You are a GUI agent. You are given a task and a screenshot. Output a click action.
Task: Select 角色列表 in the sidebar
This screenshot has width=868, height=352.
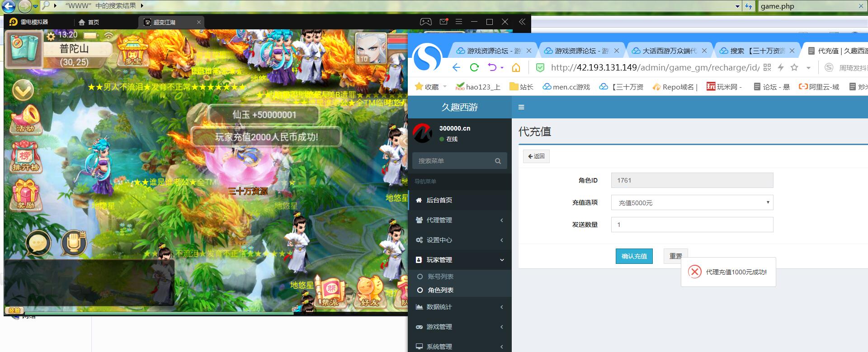440,290
